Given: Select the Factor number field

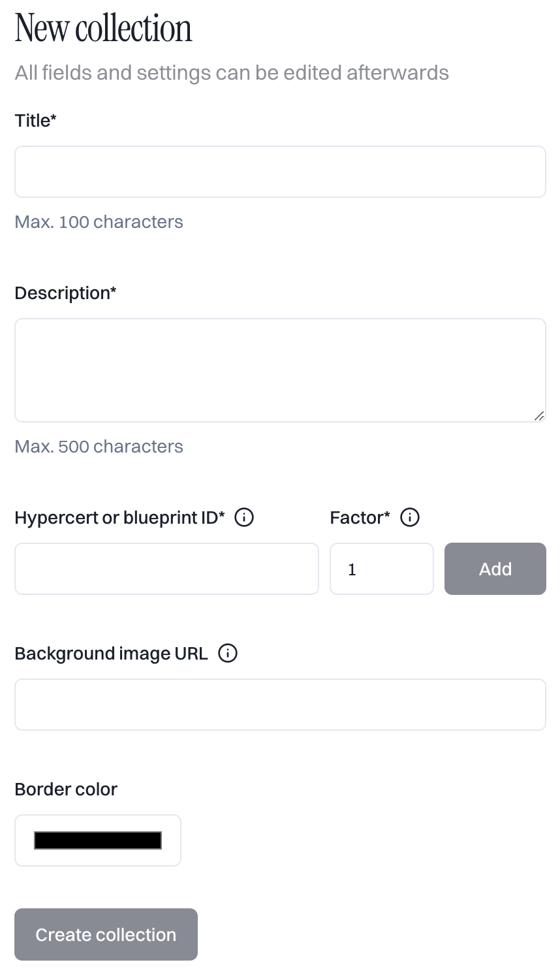Looking at the screenshot, I should (x=382, y=569).
